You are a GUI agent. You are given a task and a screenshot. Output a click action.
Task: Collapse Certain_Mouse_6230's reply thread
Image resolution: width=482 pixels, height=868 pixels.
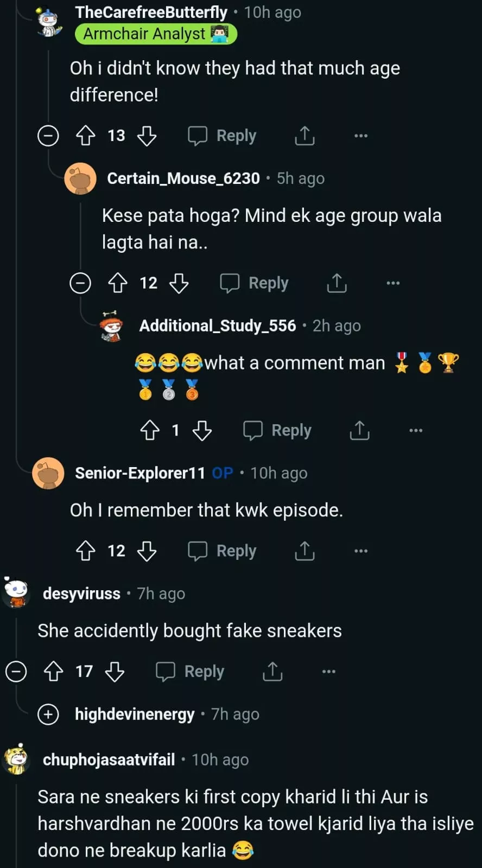tap(80, 283)
